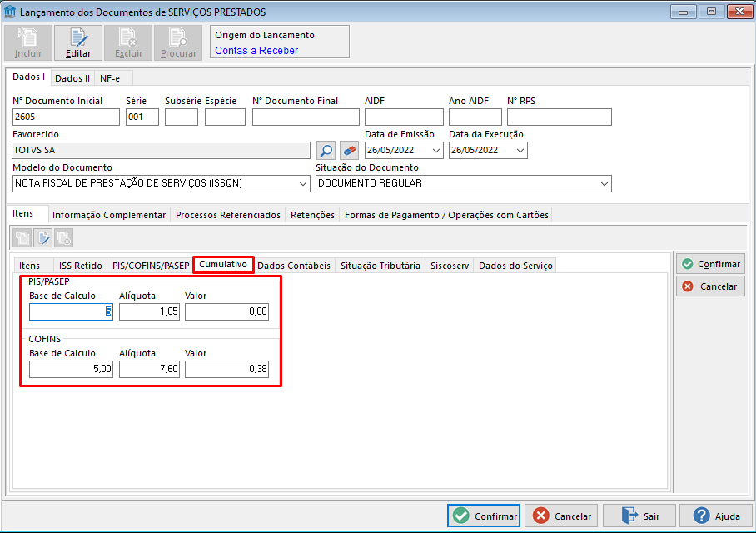Click the PIS/PASEP Valor field
This screenshot has height=533, width=756.
[226, 311]
